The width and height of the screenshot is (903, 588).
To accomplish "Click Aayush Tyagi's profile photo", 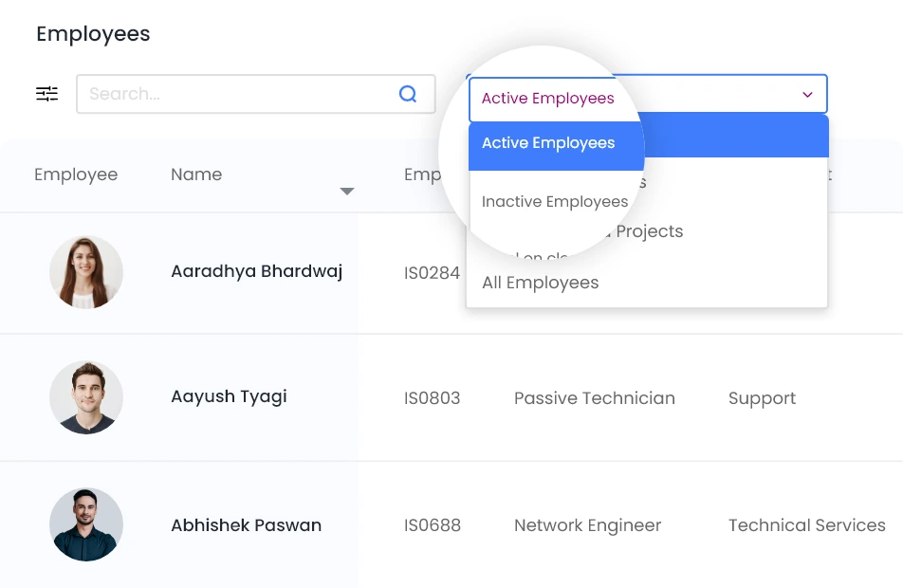I will (x=86, y=397).
